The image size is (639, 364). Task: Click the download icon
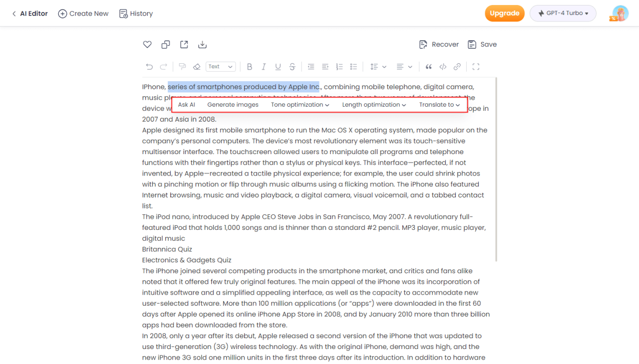click(202, 45)
